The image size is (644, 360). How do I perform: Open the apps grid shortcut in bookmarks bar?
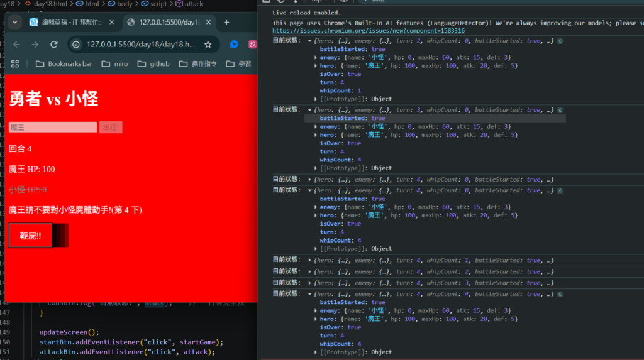pyautogui.click(x=15, y=63)
